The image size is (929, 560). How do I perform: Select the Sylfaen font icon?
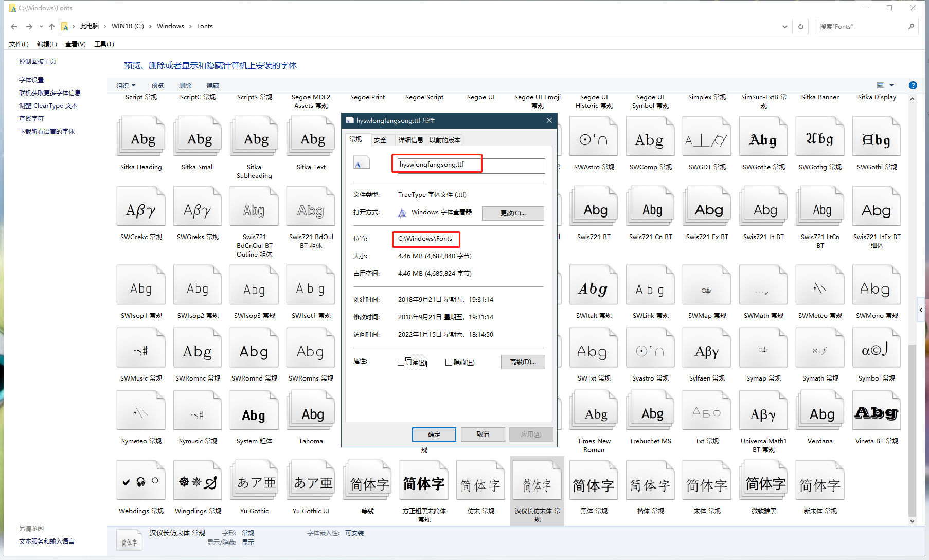(x=707, y=348)
